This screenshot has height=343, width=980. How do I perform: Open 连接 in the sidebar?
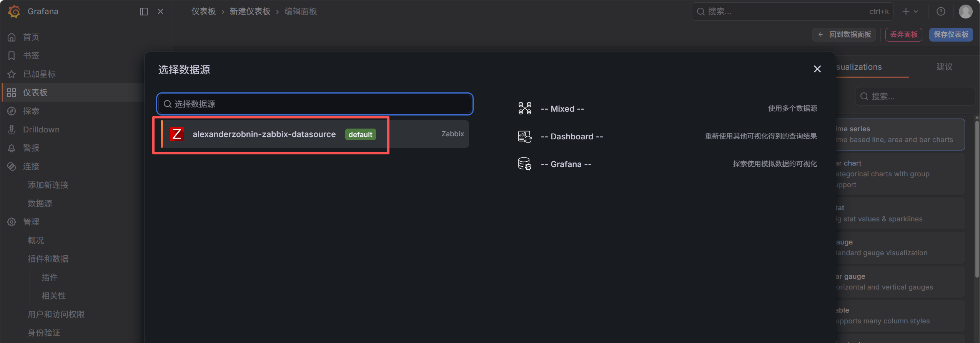31,166
